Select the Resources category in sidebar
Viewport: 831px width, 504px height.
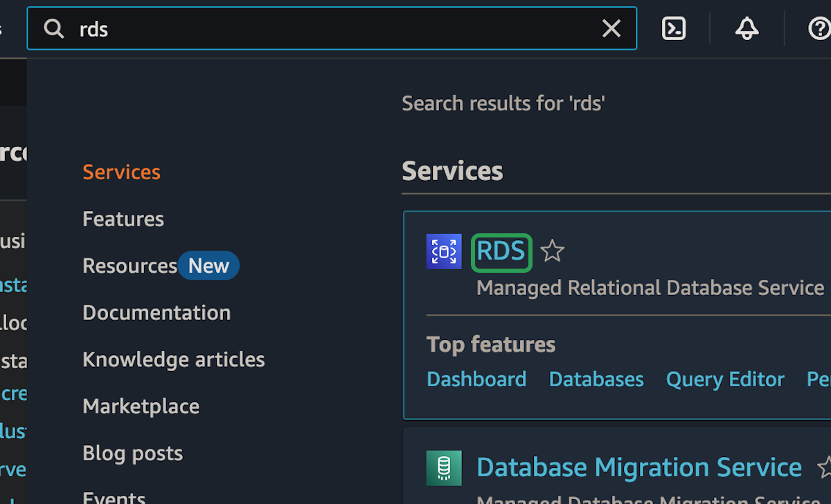click(129, 266)
